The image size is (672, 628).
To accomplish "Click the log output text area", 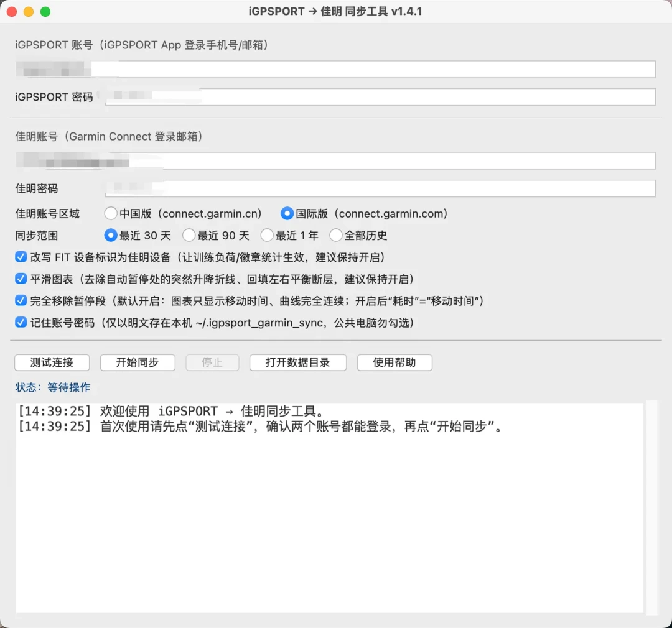I will point(329,507).
